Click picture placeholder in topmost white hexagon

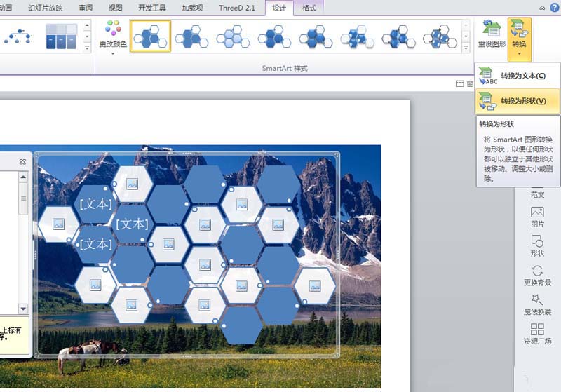tap(132, 184)
